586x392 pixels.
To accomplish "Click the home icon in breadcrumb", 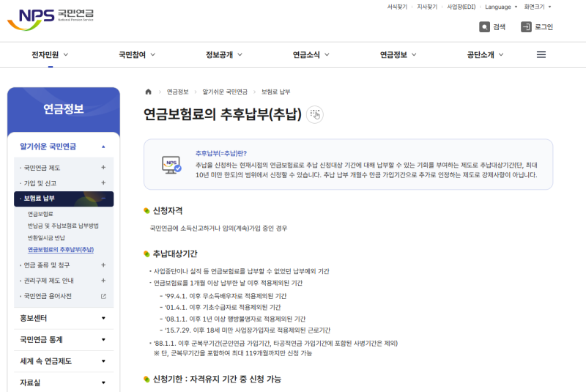I will [149, 92].
